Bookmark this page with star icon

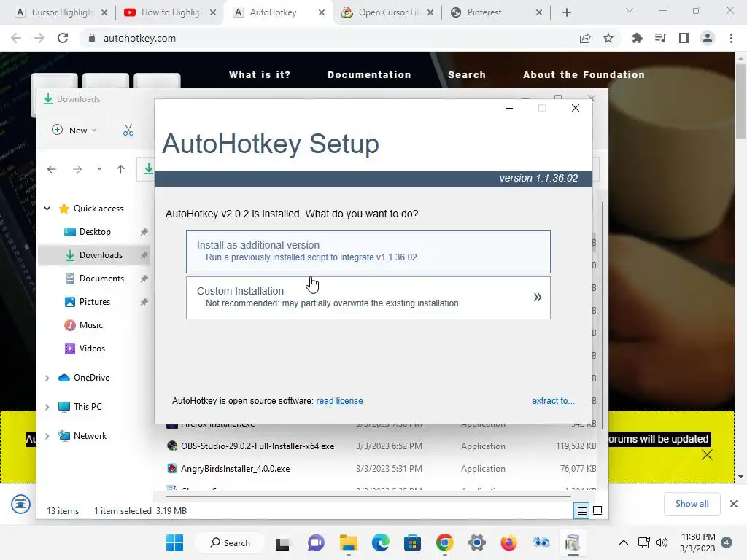(x=608, y=38)
